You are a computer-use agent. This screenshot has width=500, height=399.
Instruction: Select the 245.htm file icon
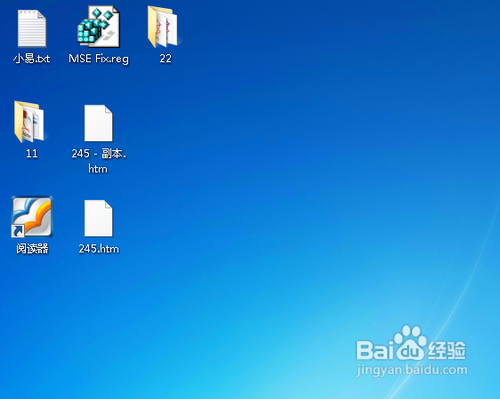[x=98, y=218]
